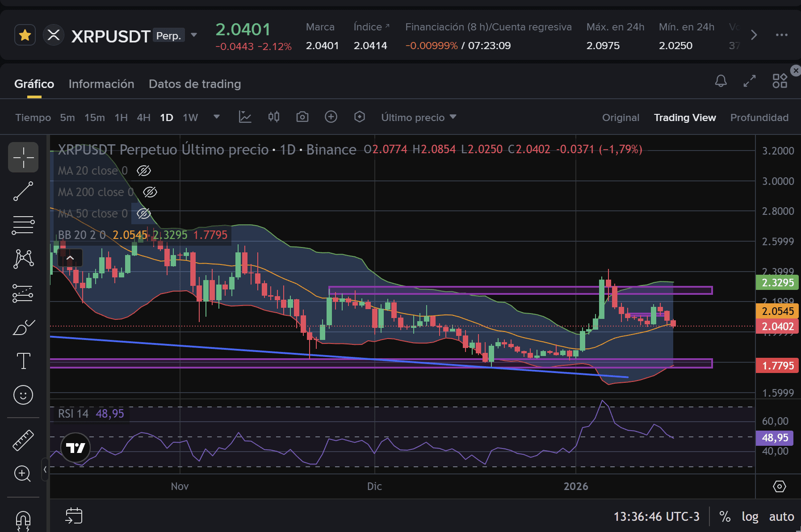Switch to Profundidad depth view
This screenshot has height=532, width=801.
[x=759, y=117]
